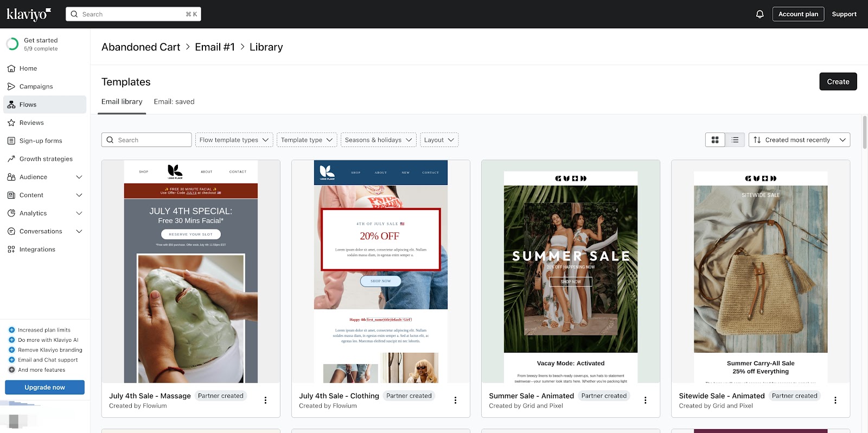The width and height of the screenshot is (868, 433).
Task: Click the Klaviyo logo
Action: 29,14
